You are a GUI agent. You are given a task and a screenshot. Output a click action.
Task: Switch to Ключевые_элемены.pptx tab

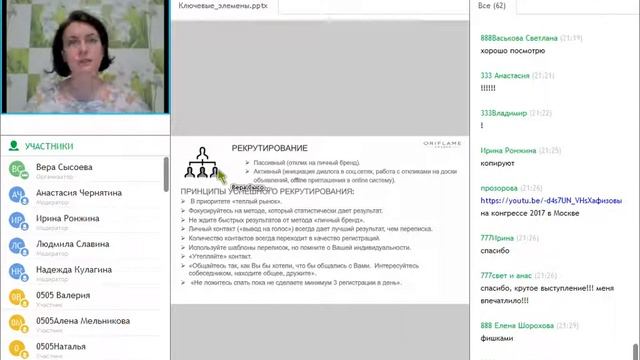pyautogui.click(x=223, y=6)
